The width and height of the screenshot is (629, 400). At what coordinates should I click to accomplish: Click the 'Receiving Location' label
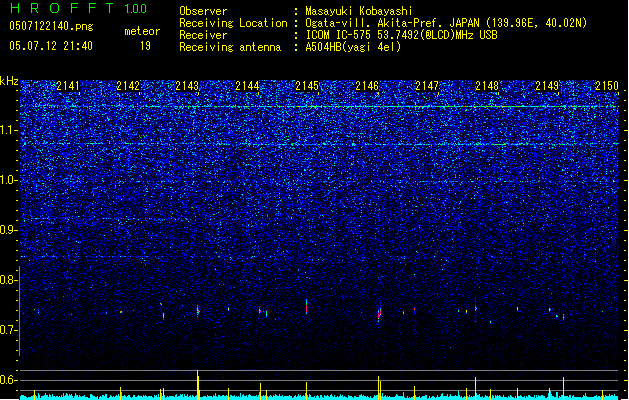[233, 23]
